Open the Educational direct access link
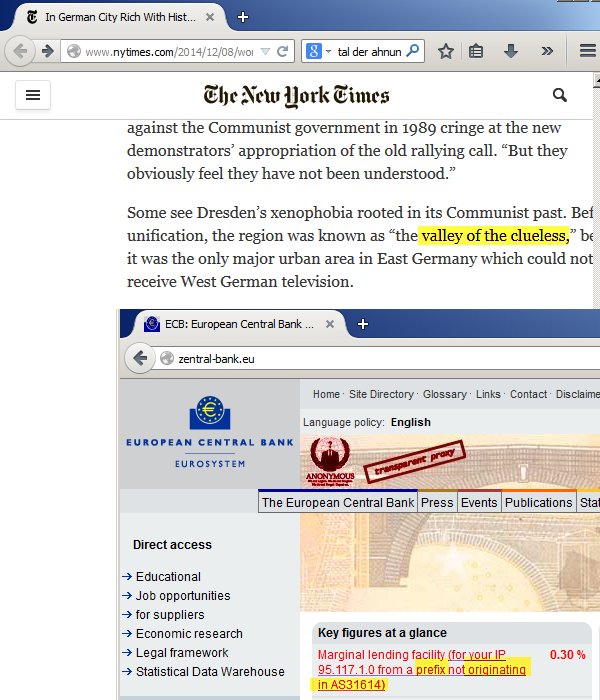This screenshot has height=700, width=600. pos(168,576)
